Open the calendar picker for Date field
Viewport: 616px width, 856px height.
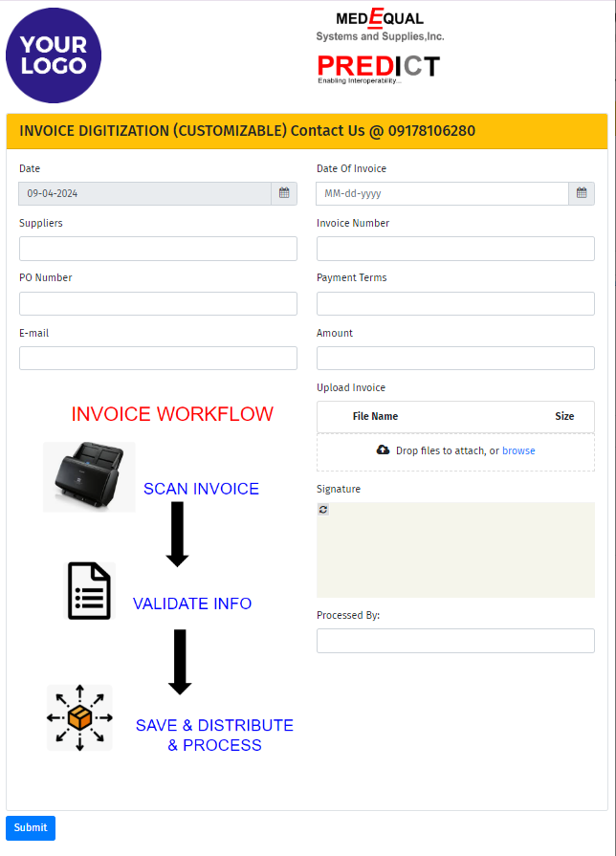tap(284, 193)
